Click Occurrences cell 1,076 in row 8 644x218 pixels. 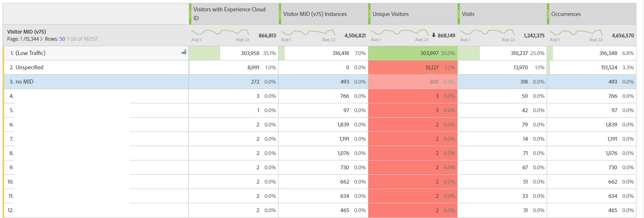click(592, 153)
